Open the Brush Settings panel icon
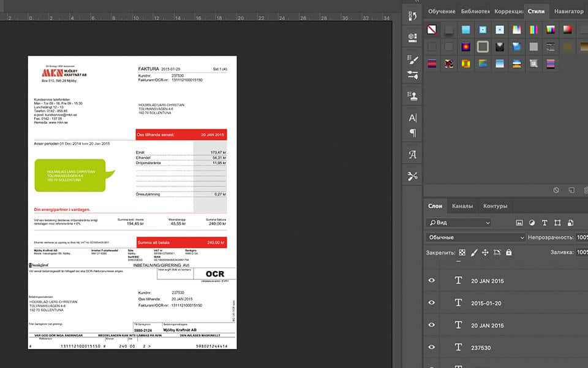588x368 pixels. tap(412, 59)
